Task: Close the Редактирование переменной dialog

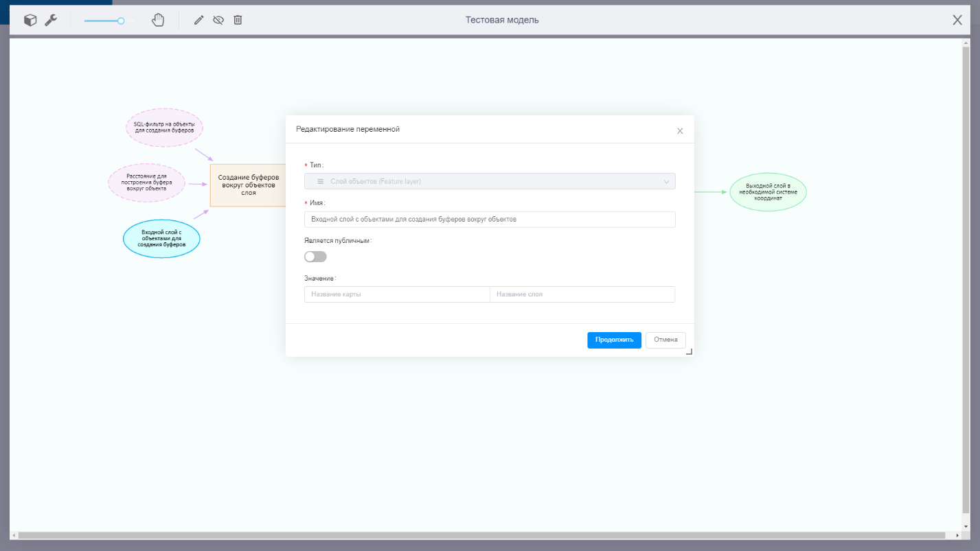Action: [680, 131]
